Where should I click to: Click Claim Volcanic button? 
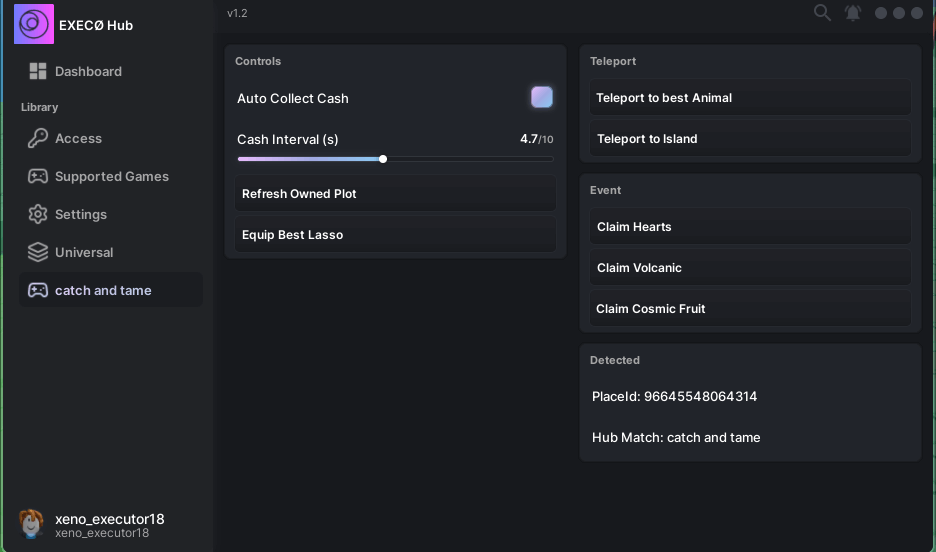click(x=750, y=267)
